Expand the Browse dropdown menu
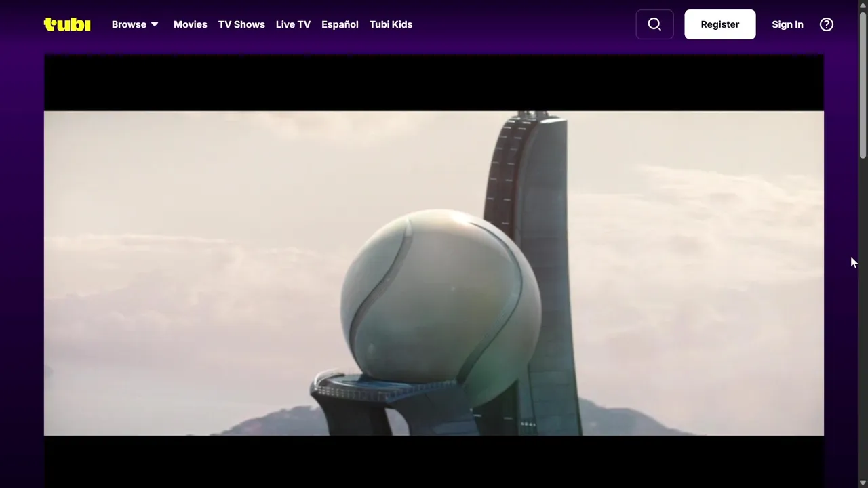The height and width of the screenshot is (488, 868). 135,24
